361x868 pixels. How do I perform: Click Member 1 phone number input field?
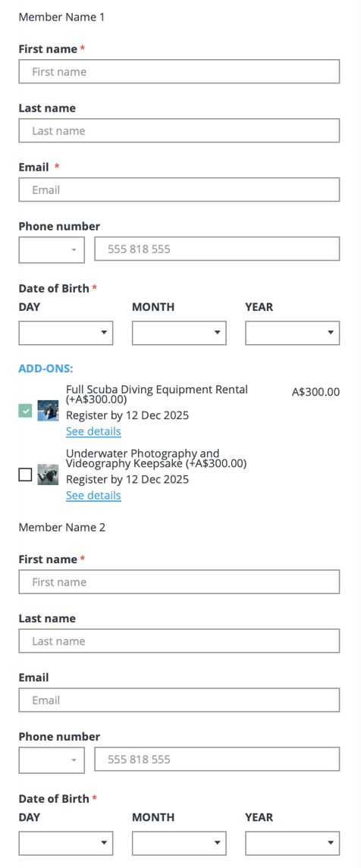[217, 249]
